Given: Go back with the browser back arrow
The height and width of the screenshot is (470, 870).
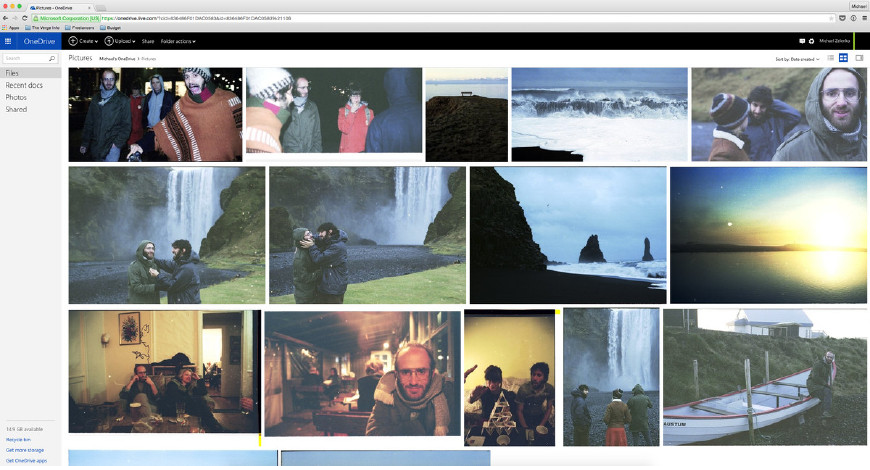Looking at the screenshot, I should point(6,18).
